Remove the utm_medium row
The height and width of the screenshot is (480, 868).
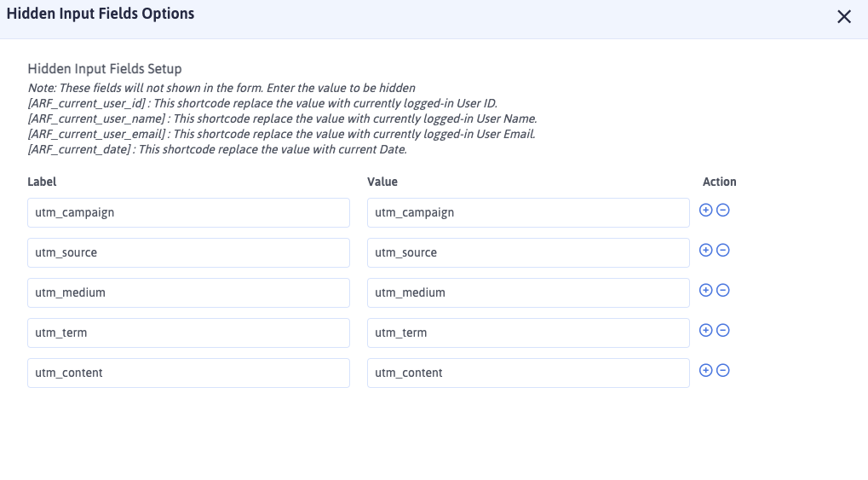pyautogui.click(x=723, y=290)
